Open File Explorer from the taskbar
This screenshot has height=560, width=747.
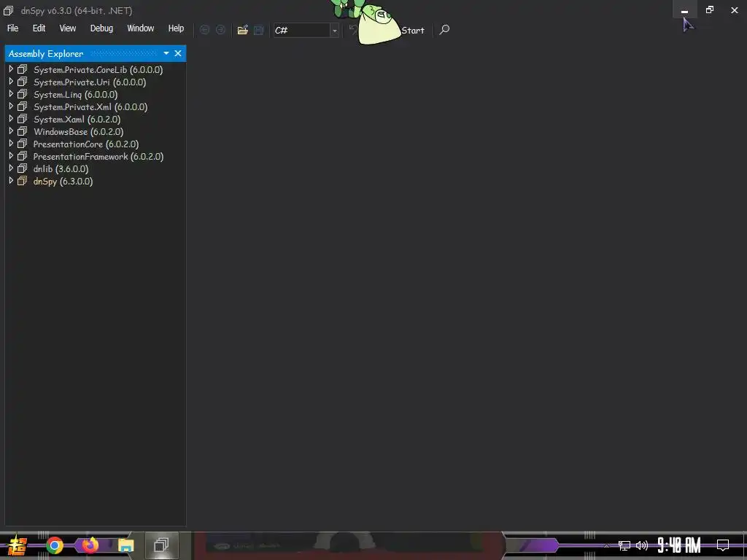click(125, 545)
